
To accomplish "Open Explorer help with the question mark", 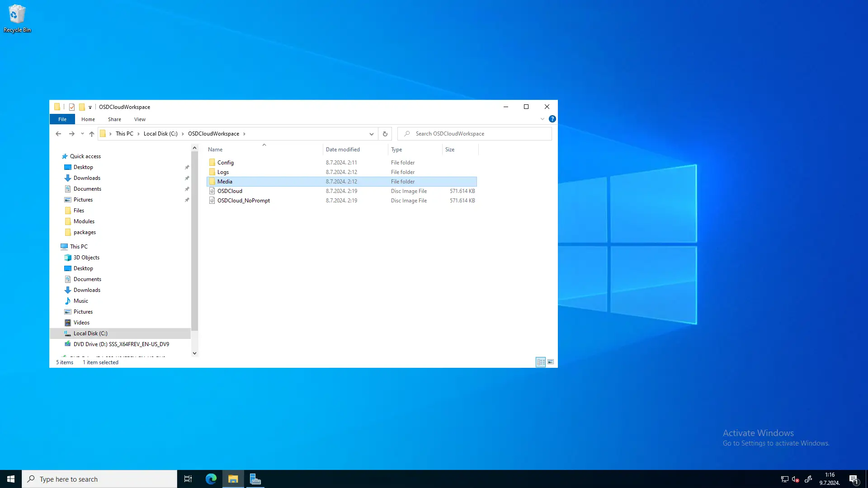I will click(x=552, y=119).
